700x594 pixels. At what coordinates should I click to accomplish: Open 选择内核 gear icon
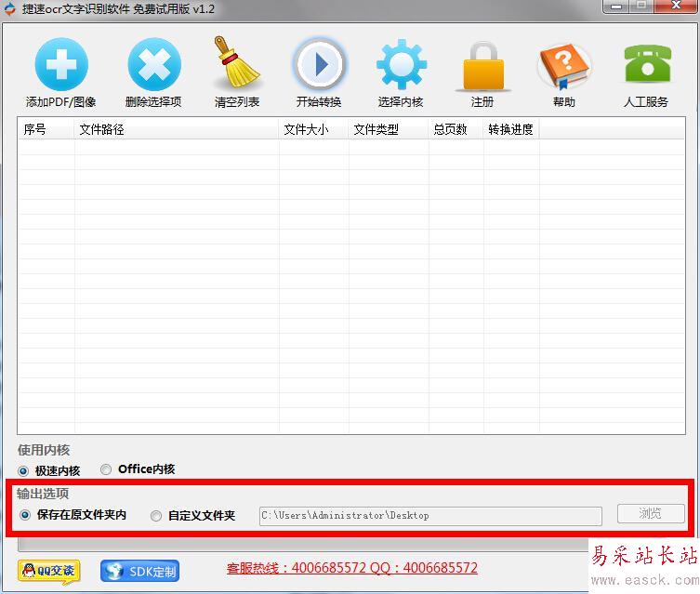click(401, 64)
